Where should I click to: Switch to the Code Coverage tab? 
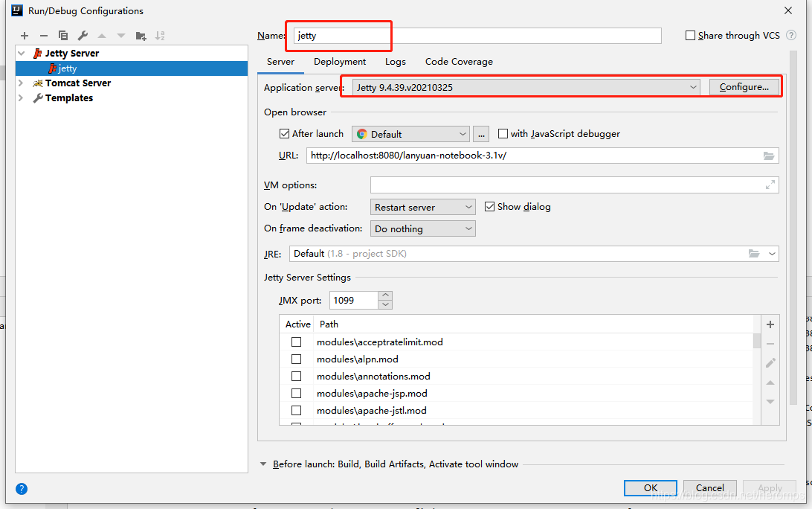[x=460, y=62]
